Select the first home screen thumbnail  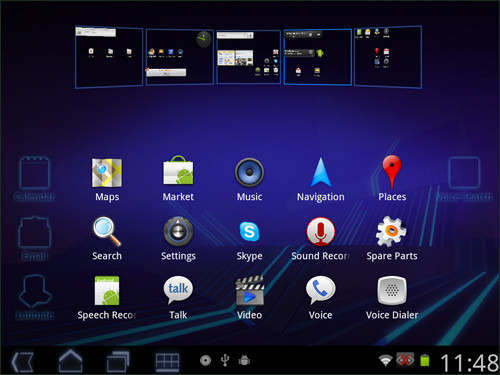pyautogui.click(x=109, y=57)
